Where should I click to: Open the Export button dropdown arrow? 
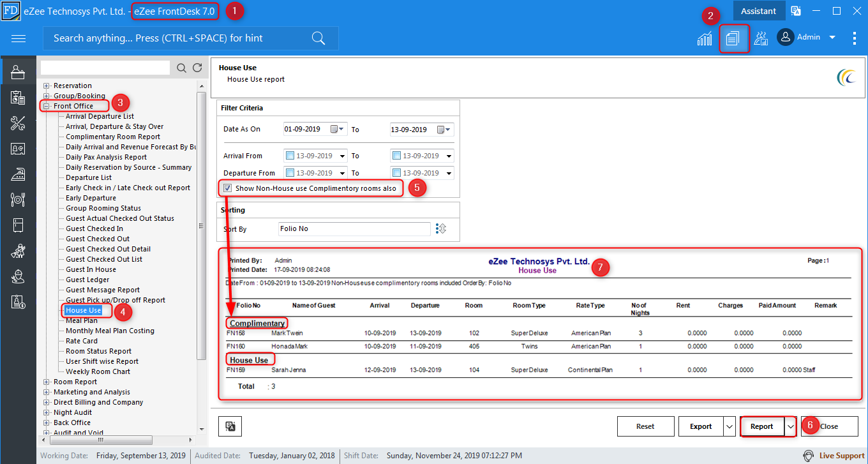(730, 426)
